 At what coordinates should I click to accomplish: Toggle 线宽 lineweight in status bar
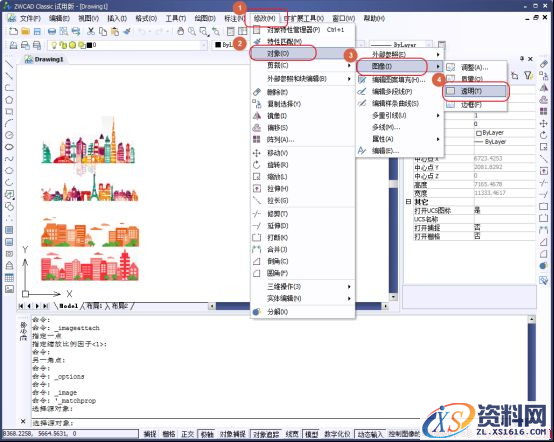[292, 434]
